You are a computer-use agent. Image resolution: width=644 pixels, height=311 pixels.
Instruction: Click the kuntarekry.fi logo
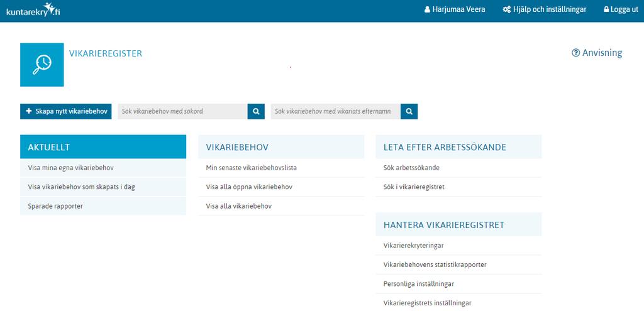pyautogui.click(x=33, y=10)
